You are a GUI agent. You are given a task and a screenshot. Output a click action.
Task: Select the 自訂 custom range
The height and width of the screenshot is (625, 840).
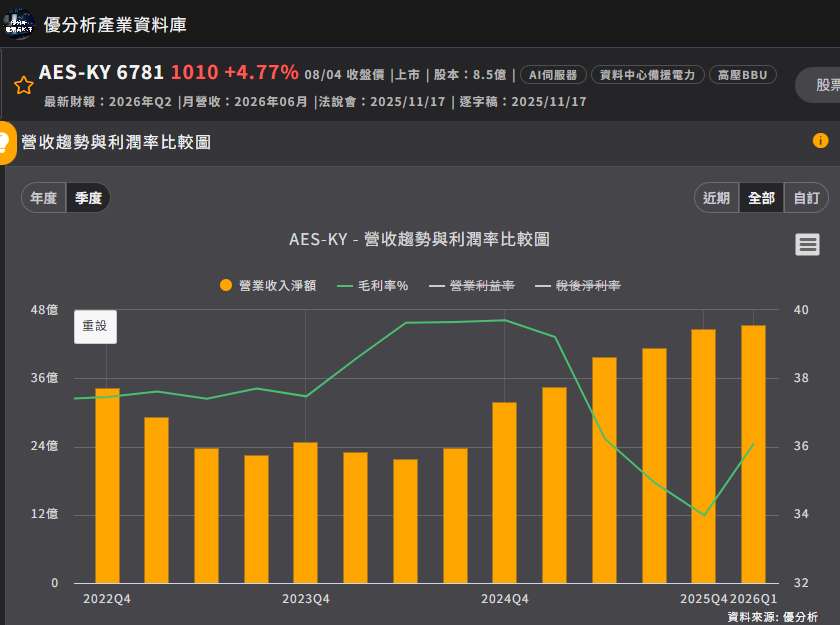click(x=806, y=198)
